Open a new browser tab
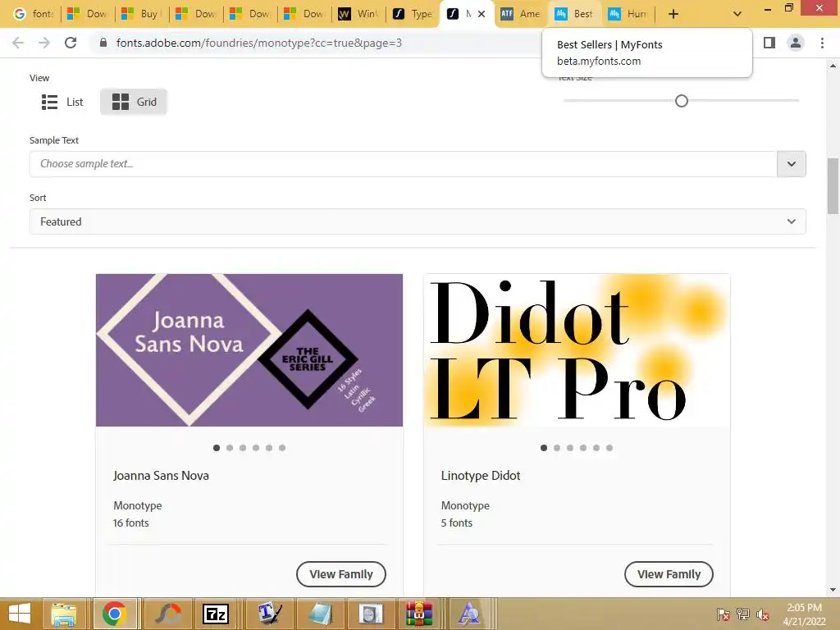 [673, 14]
